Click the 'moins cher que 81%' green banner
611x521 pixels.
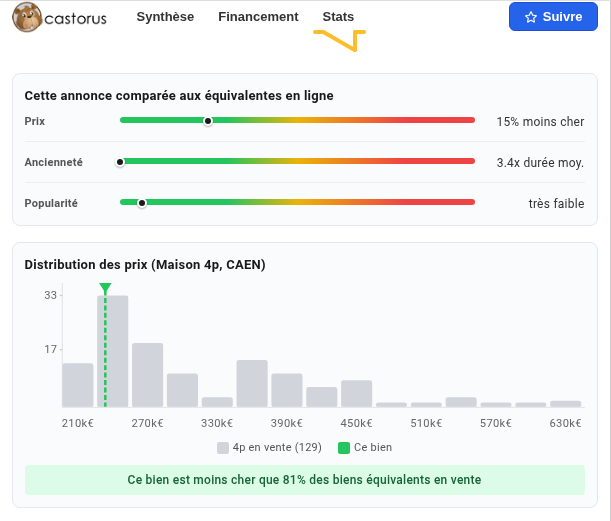click(305, 480)
